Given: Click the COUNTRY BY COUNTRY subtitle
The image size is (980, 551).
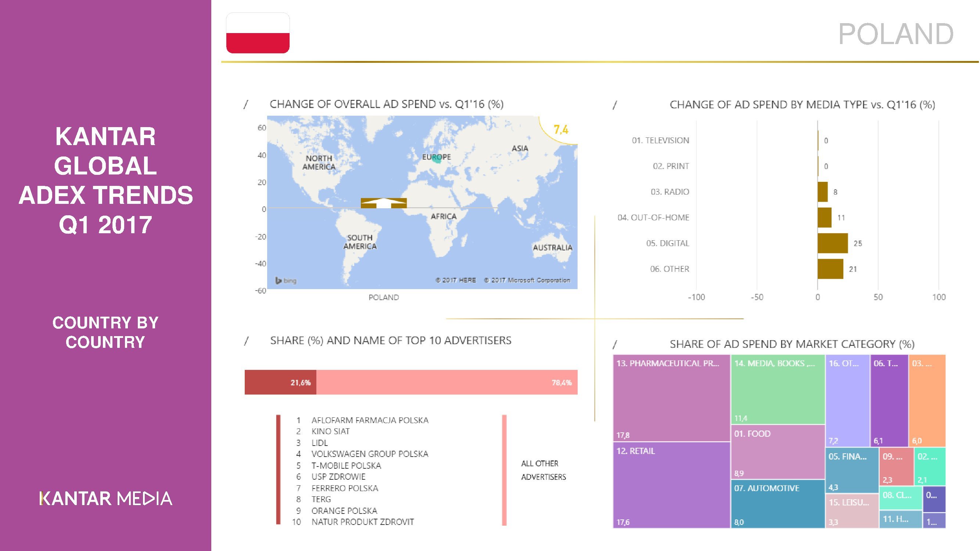Looking at the screenshot, I should coord(105,332).
